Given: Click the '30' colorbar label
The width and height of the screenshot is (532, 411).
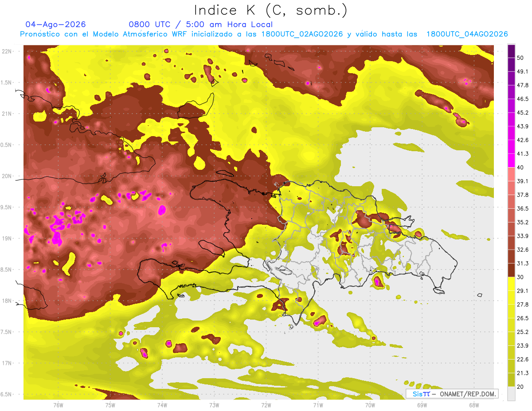Looking at the screenshot, I should 520,277.
